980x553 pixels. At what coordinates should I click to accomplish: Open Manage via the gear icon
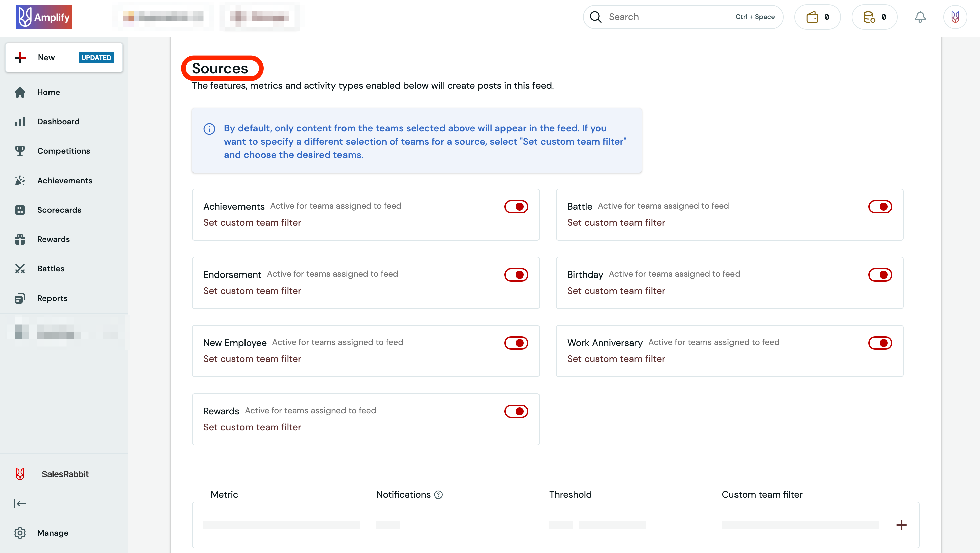tap(20, 533)
